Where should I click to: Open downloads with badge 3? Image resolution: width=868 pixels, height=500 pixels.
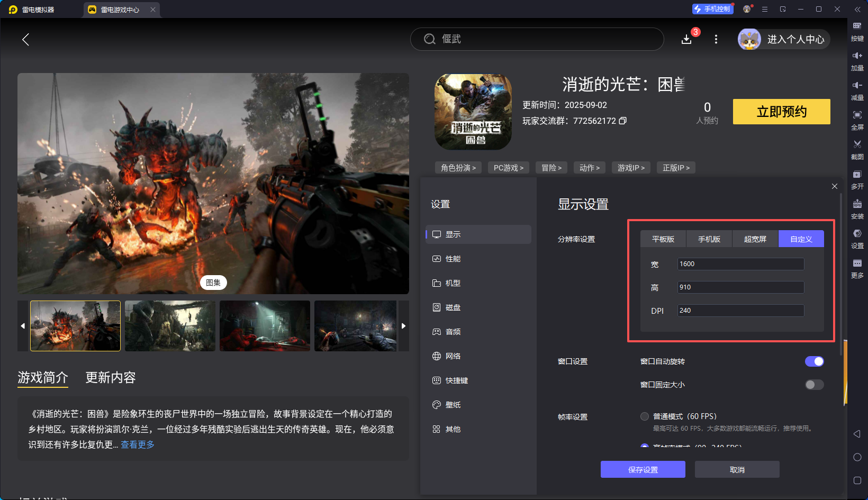coord(686,39)
